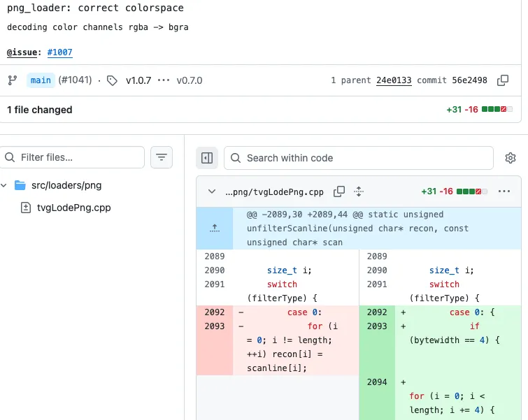This screenshot has height=420, width=528.
Task: Copy the tvgLodePng.cpp file path
Action: [339, 191]
